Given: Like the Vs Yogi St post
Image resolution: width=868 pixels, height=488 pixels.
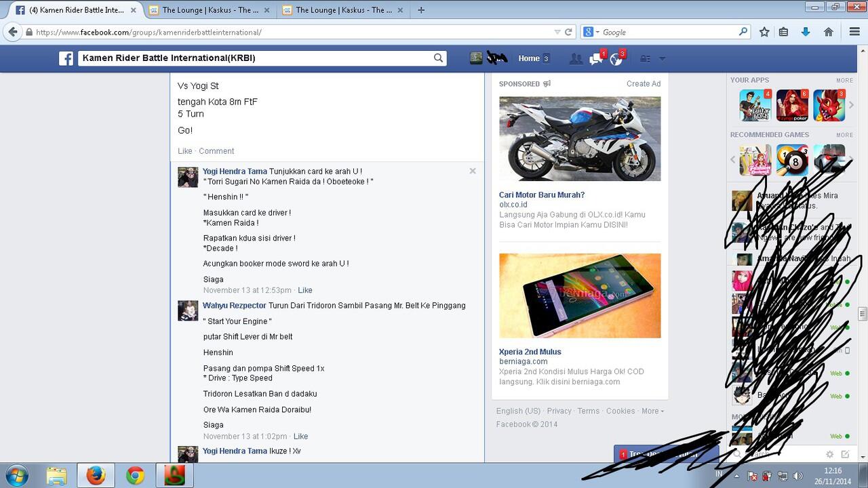Looking at the screenshot, I should [184, 151].
